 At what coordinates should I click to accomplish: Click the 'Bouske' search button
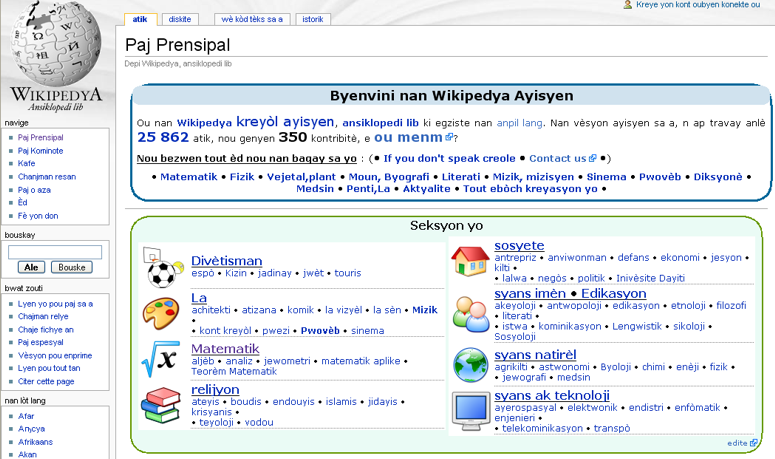(72, 267)
